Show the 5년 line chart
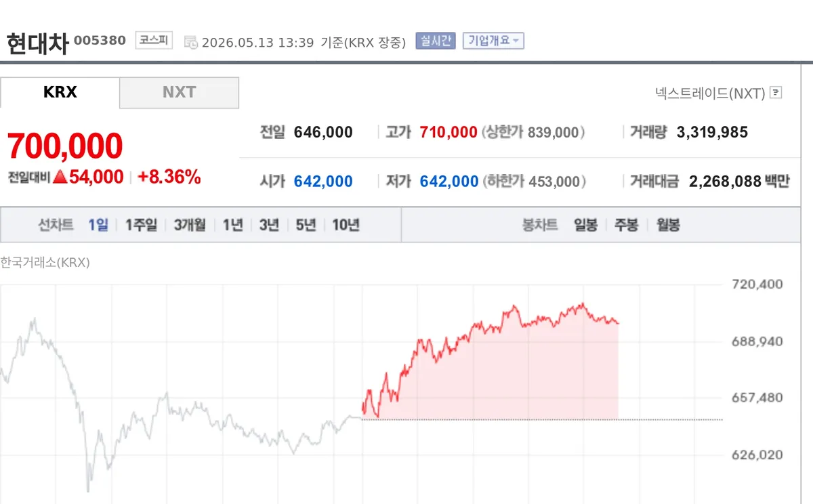Image resolution: width=813 pixels, height=504 pixels. click(306, 225)
